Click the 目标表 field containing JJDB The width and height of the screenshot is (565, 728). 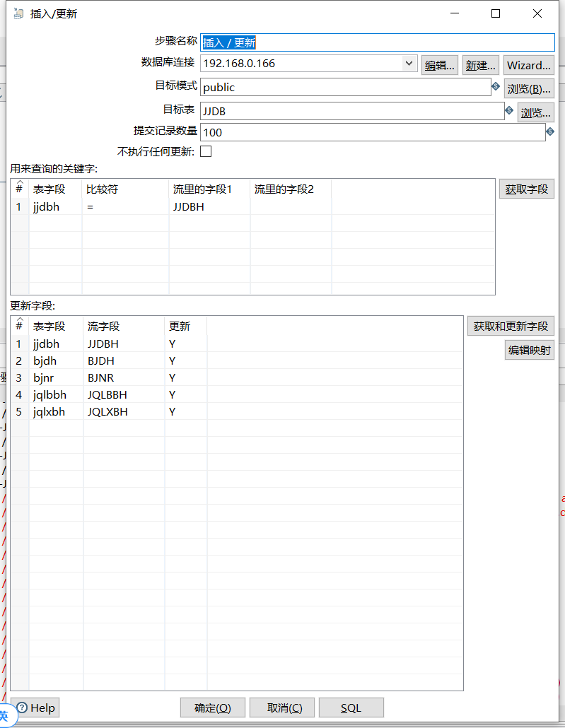(x=352, y=111)
